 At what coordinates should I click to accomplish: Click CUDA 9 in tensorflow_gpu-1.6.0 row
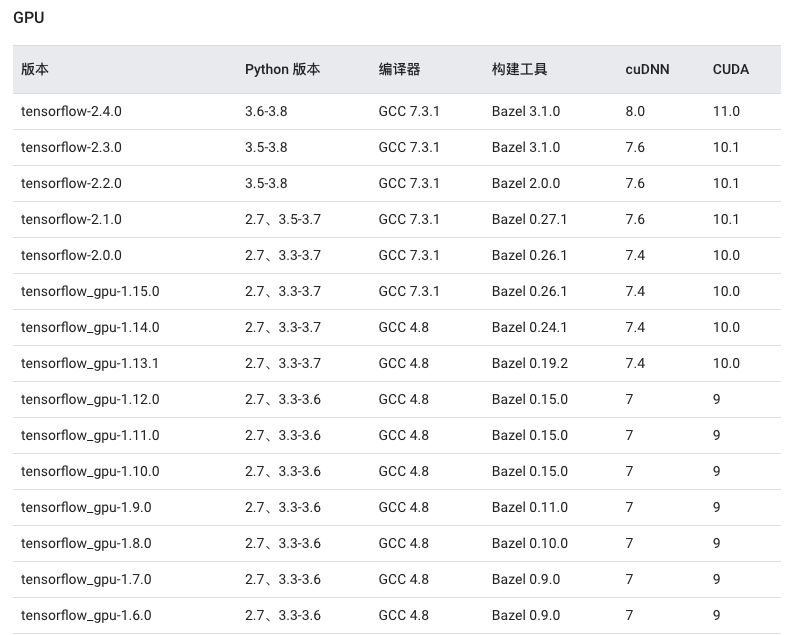pyautogui.click(x=717, y=616)
